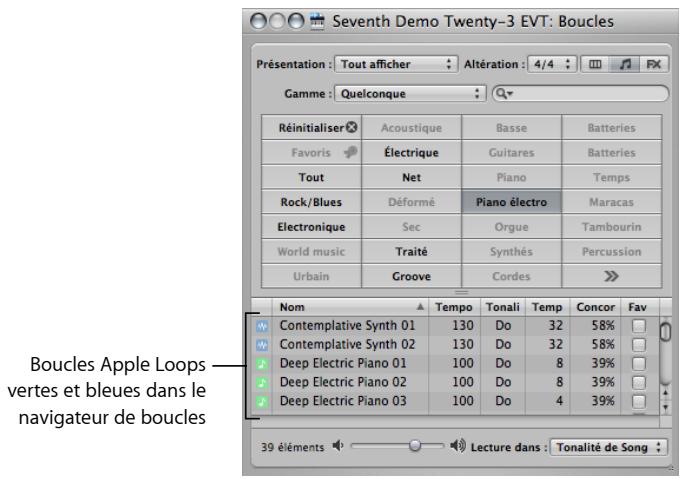The width and height of the screenshot is (687, 479).
Task: Select the Tout category button
Action: pyautogui.click(x=312, y=177)
